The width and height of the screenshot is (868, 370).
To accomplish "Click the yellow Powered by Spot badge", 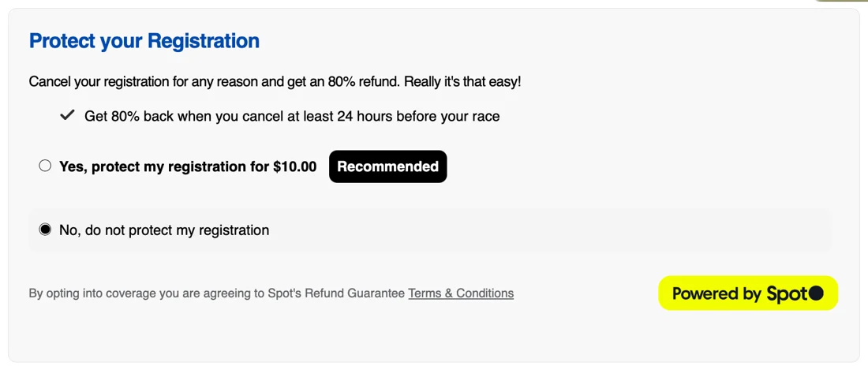I will (x=747, y=293).
